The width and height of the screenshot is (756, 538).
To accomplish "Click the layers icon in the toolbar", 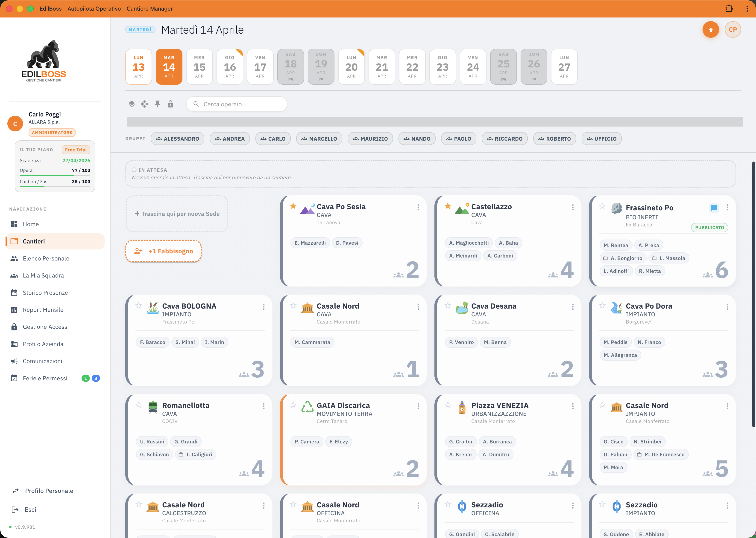I will point(132,104).
